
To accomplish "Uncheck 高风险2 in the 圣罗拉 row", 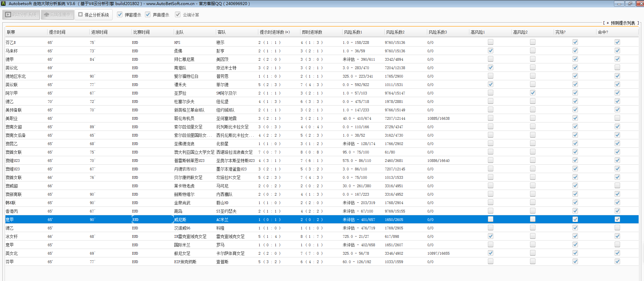I will pyautogui.click(x=532, y=93).
